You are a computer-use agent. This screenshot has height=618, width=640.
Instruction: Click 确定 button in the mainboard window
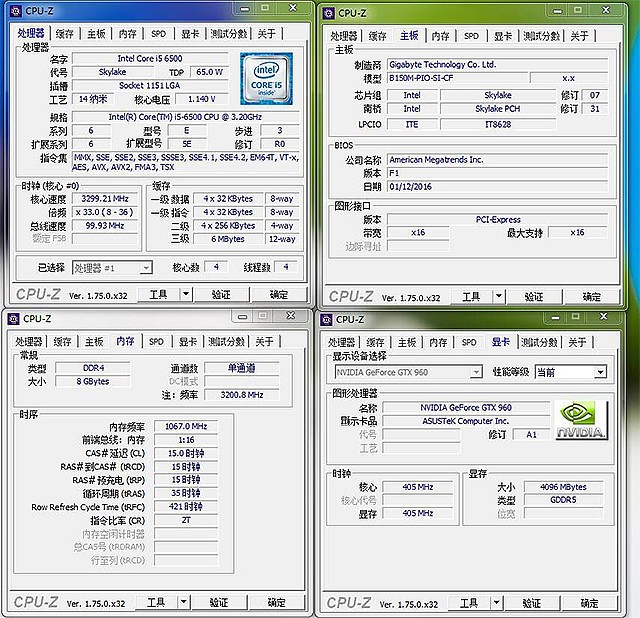(x=592, y=297)
